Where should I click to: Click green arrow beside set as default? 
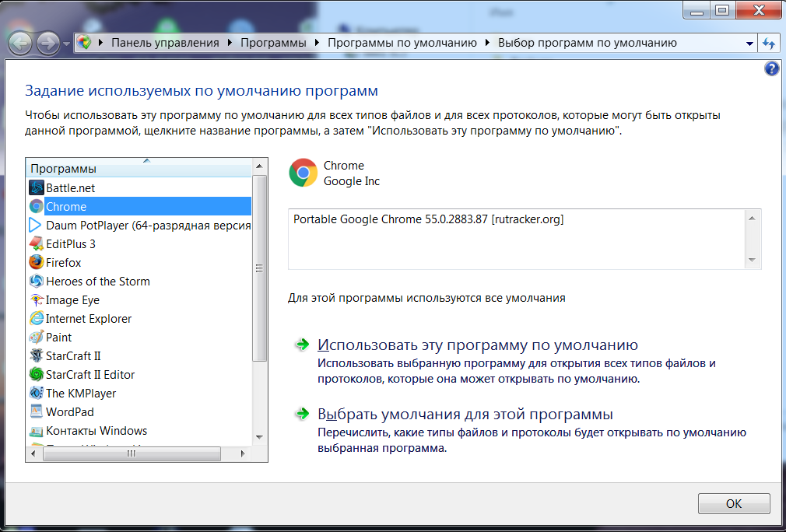[x=302, y=344]
